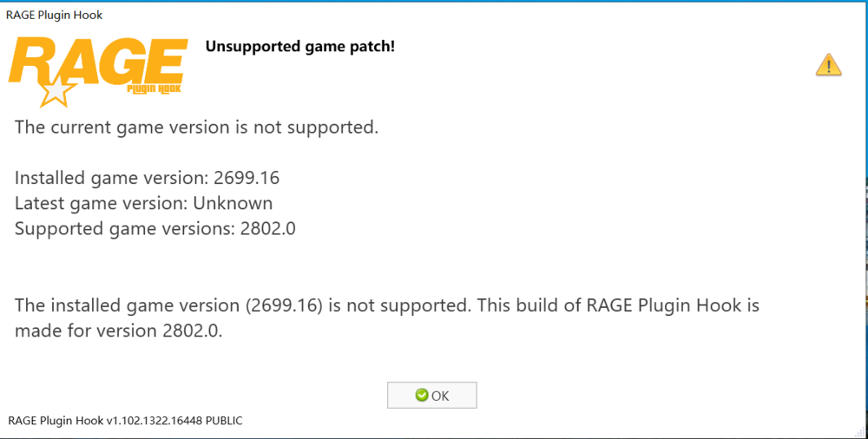The image size is (868, 439).
Task: Click the green checkmark icon on OK
Action: [422, 395]
